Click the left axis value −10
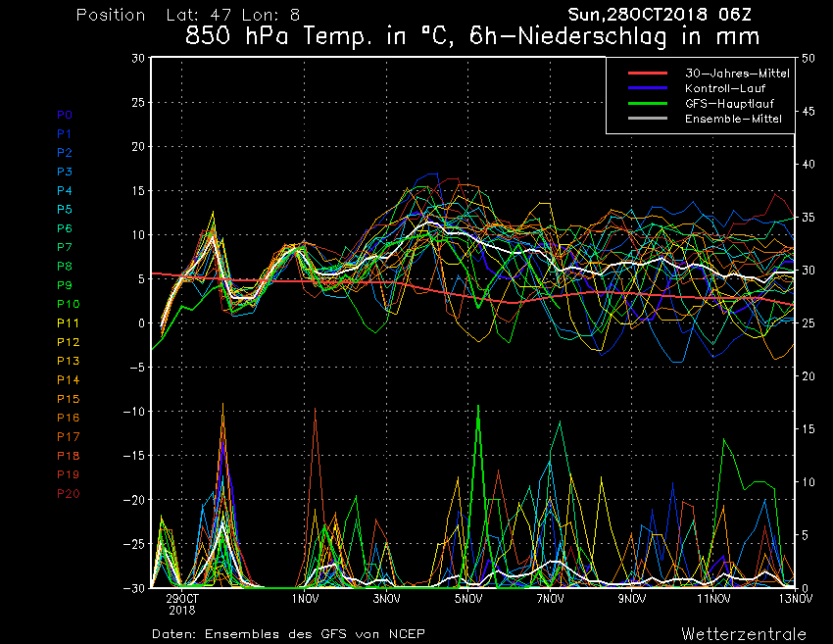 click(x=133, y=412)
